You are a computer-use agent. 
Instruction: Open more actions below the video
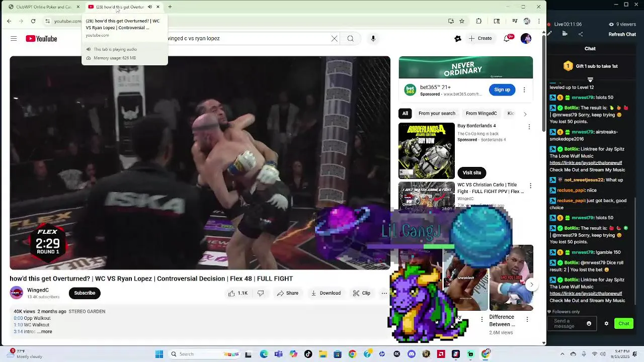click(384, 293)
